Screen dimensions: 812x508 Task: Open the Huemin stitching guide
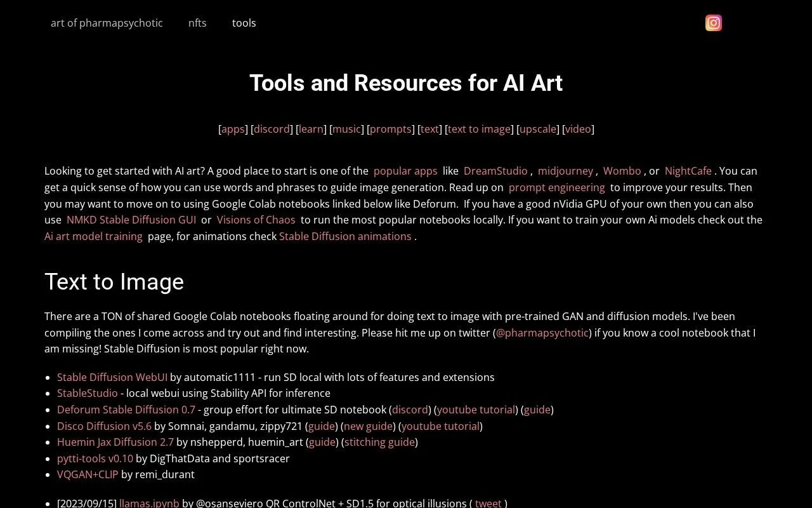tap(379, 442)
